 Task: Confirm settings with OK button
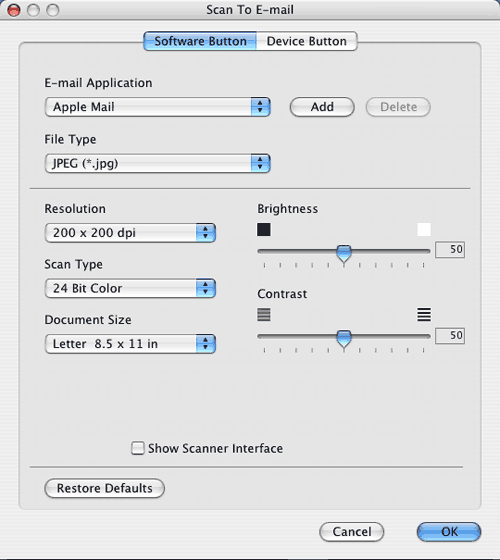(x=449, y=532)
